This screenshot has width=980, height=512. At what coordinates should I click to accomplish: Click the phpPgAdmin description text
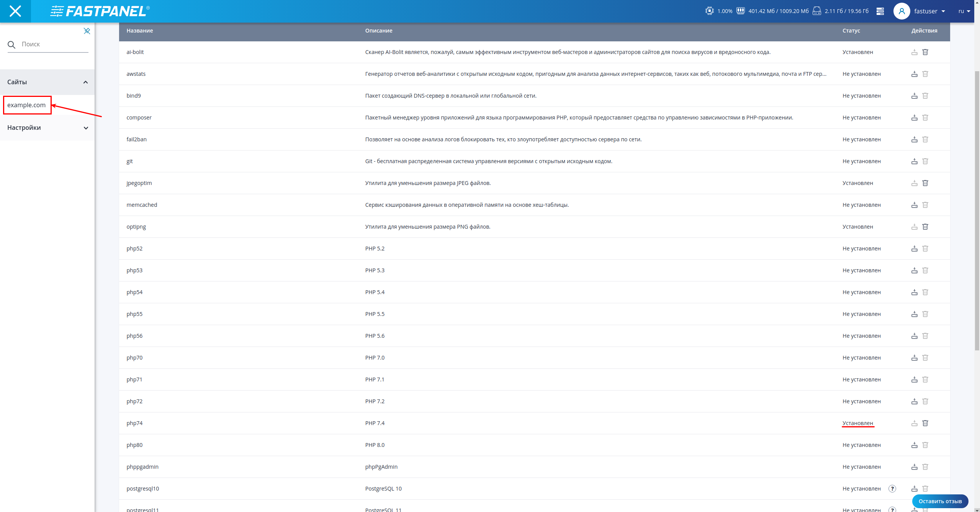[381, 467]
